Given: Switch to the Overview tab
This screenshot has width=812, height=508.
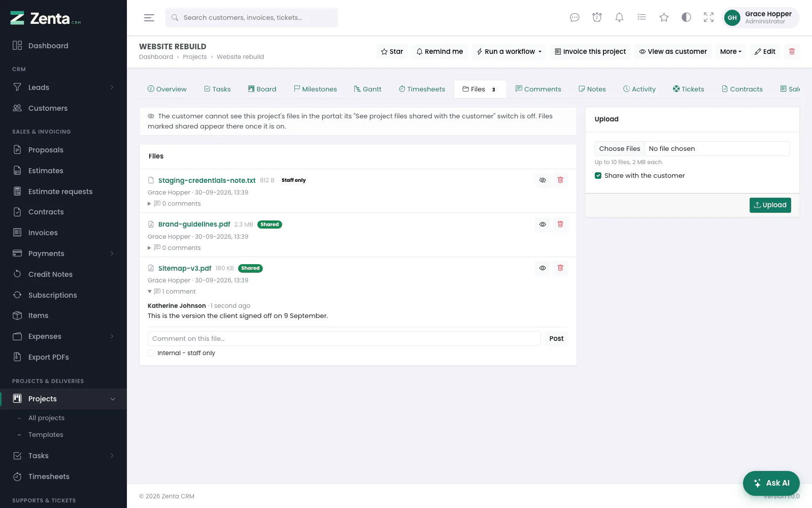Looking at the screenshot, I should 167,89.
